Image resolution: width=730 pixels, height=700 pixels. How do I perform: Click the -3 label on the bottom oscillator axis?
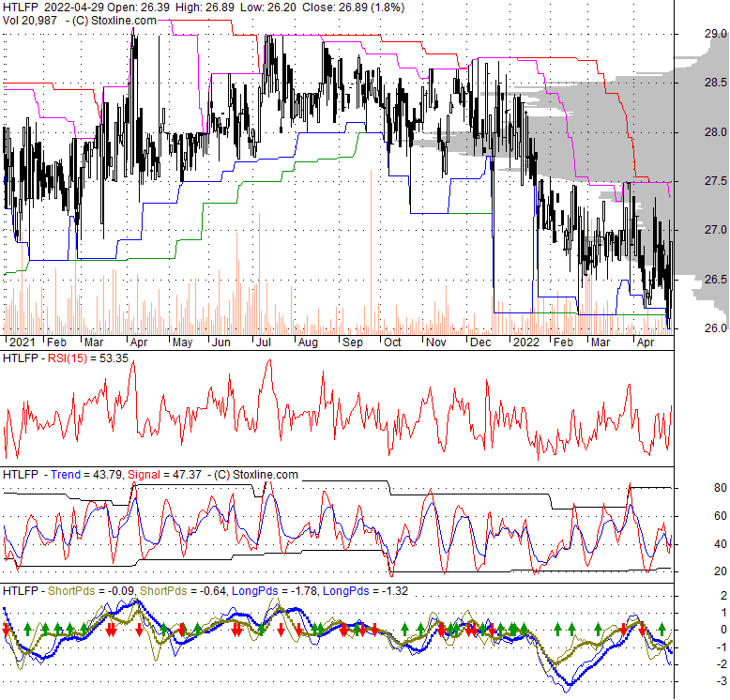click(x=722, y=681)
